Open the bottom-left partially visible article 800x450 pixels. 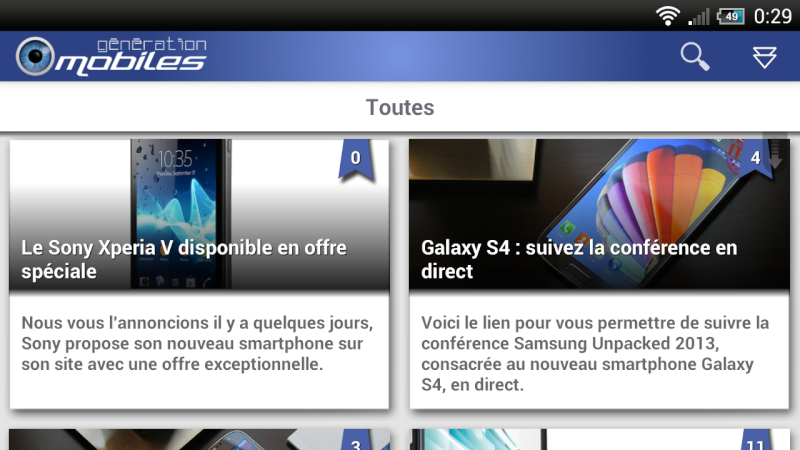199,439
